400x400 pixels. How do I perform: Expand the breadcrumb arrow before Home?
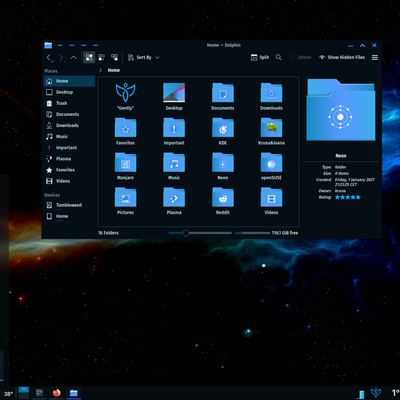[x=101, y=70]
